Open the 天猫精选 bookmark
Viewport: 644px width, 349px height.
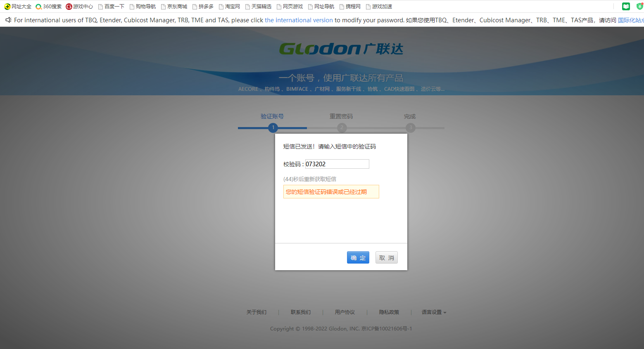pos(258,7)
